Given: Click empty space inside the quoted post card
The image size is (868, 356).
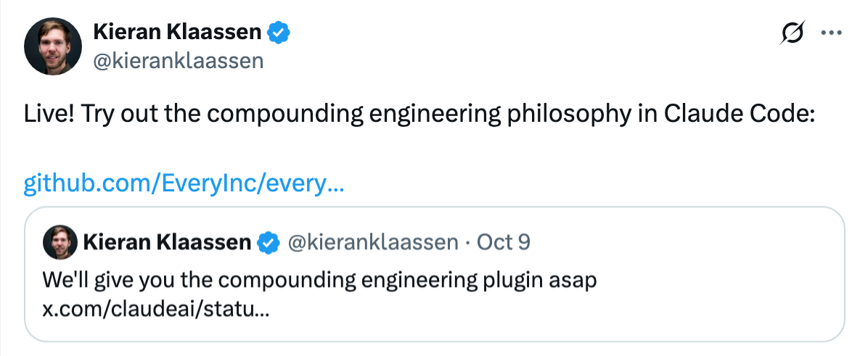Looking at the screenshot, I should (653, 305).
